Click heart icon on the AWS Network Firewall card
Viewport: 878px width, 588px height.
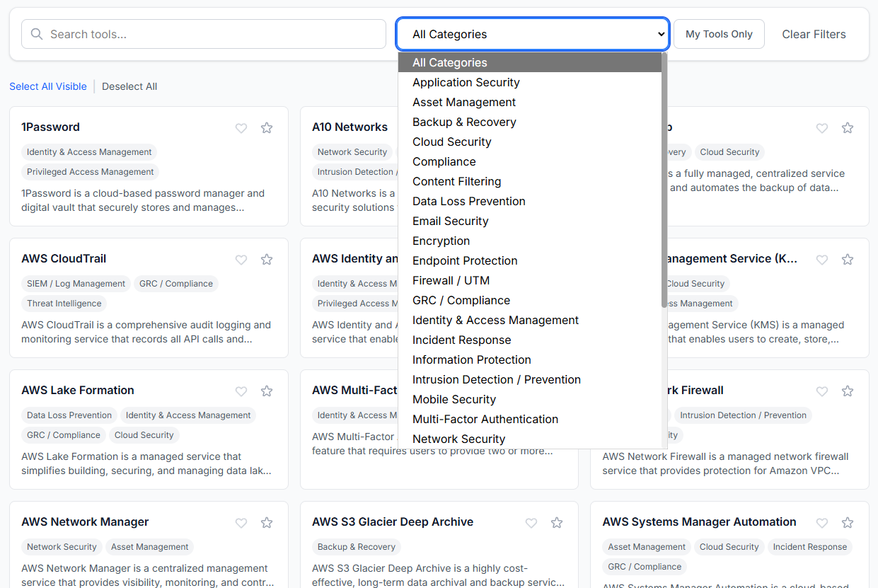coord(822,391)
